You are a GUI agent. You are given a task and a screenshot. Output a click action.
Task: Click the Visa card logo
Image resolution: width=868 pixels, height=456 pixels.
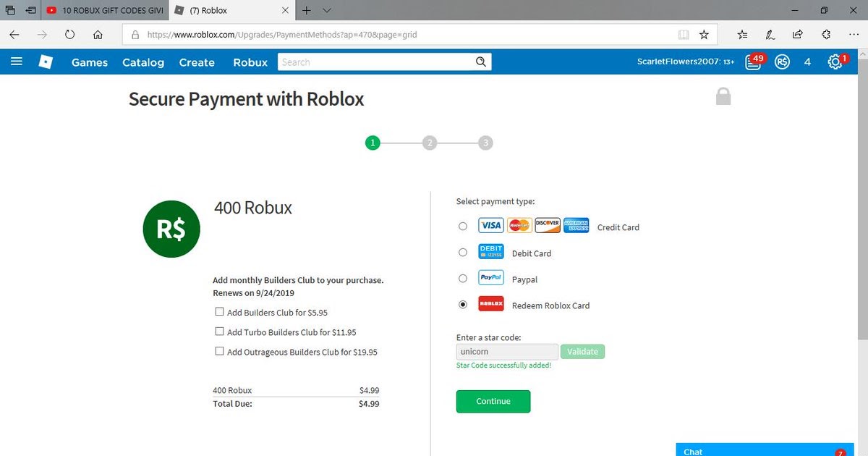490,225
